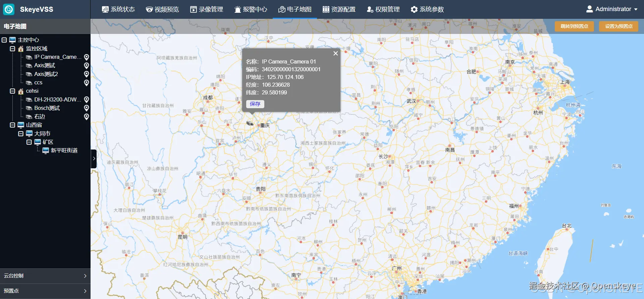Collapse the 矿区 tree node

(x=29, y=142)
